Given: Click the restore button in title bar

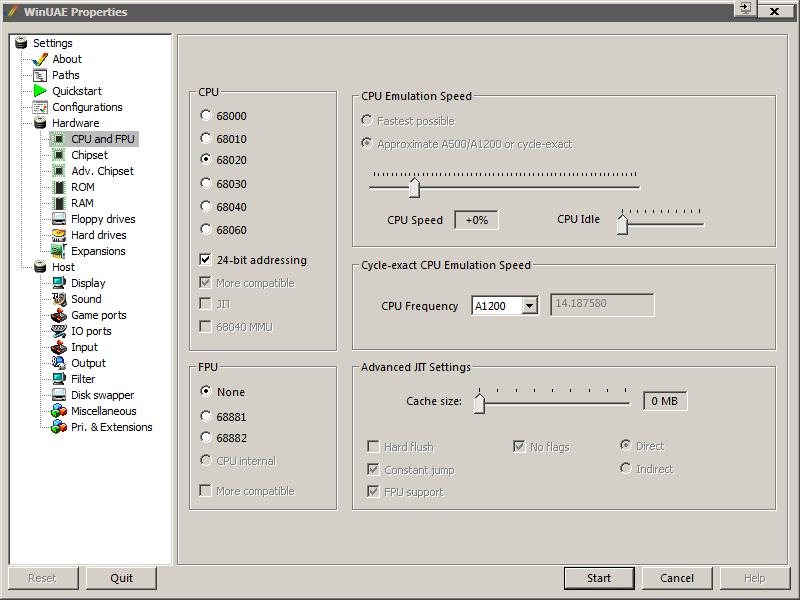Looking at the screenshot, I should tap(745, 8).
